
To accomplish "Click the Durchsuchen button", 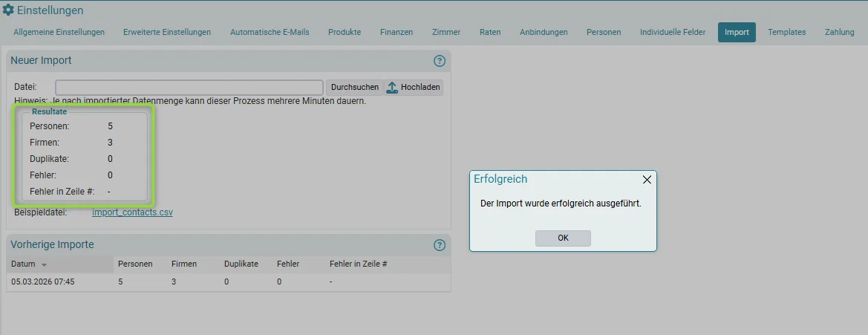I will point(355,88).
